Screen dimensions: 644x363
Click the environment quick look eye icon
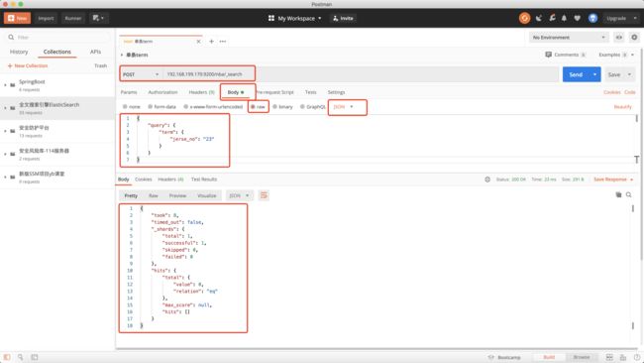tap(619, 38)
